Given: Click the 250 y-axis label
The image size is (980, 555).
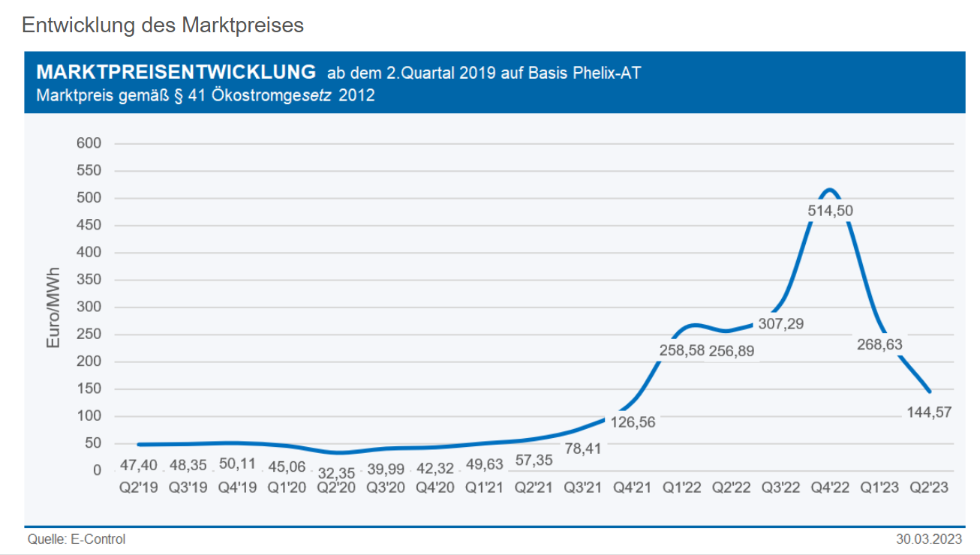Looking at the screenshot, I should [89, 334].
